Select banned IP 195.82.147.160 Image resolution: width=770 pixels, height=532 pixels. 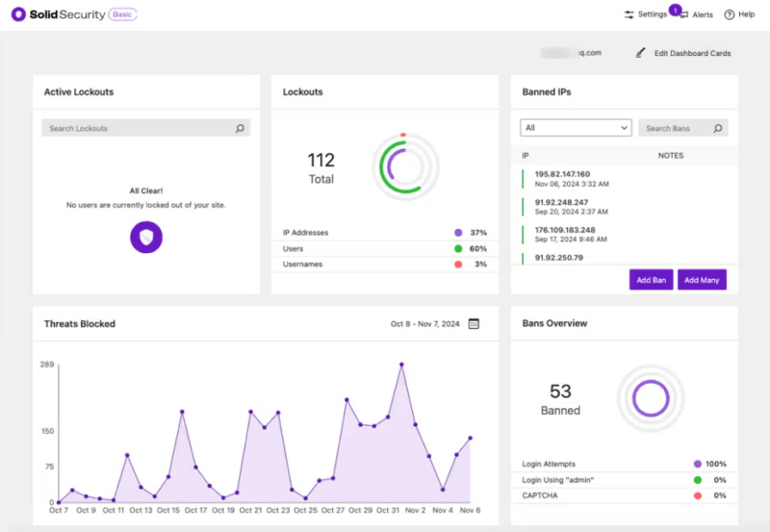point(562,174)
